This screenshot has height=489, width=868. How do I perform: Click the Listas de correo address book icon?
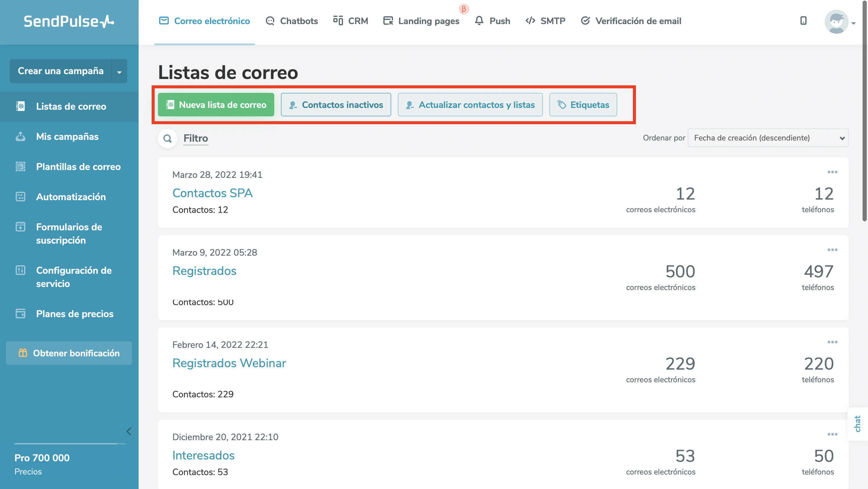20,106
